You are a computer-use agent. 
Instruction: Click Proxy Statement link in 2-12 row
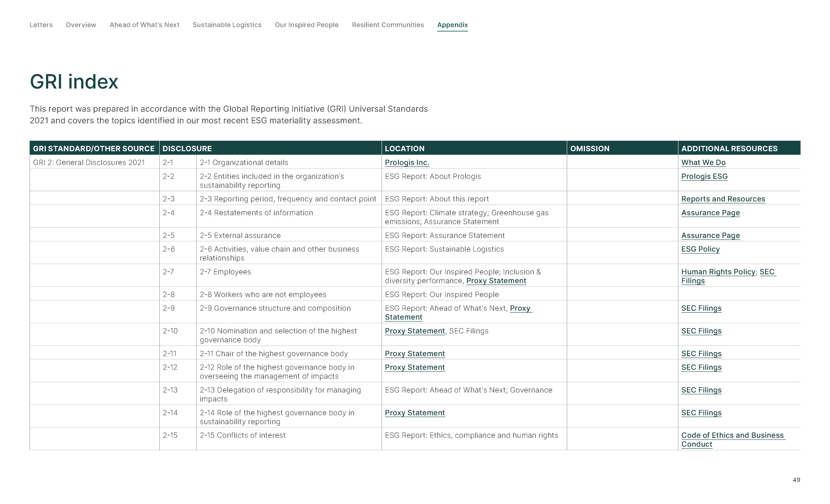415,367
